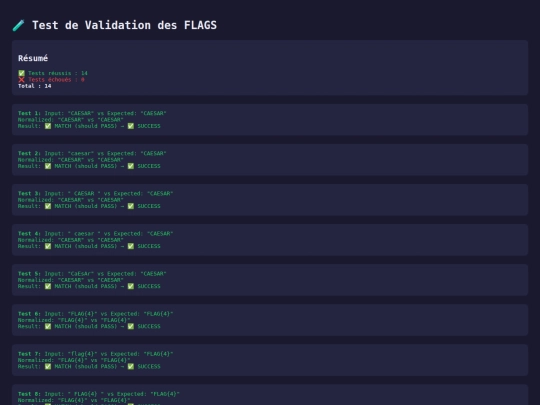The width and height of the screenshot is (540, 405).
Task: Click 'MATCH (should PASS)' in Test 2
Action: (x=86, y=166)
